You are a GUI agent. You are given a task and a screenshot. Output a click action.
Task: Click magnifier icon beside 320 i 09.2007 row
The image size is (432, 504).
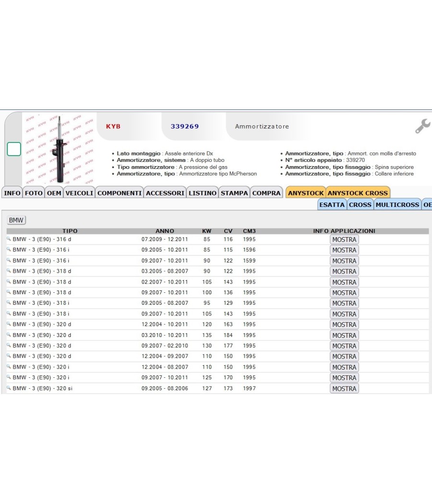point(9,377)
